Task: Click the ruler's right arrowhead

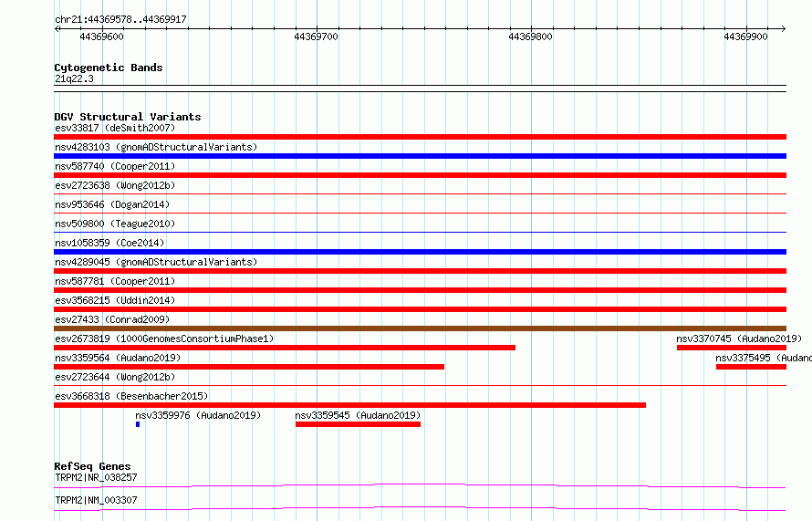Action: click(783, 29)
